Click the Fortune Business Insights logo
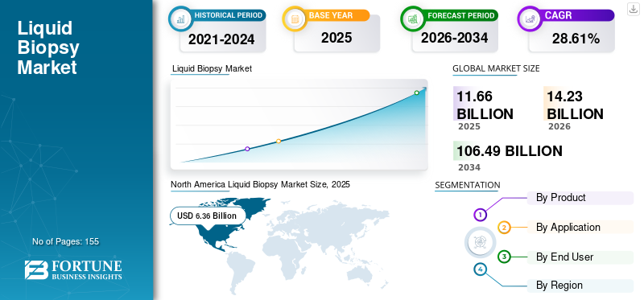644x300 pixels. 73,270
